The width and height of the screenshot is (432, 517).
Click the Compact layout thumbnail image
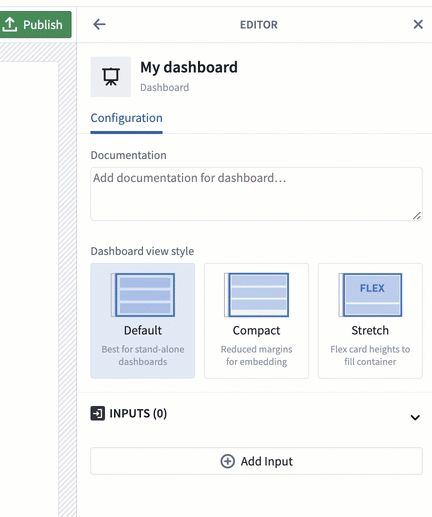tap(256, 295)
